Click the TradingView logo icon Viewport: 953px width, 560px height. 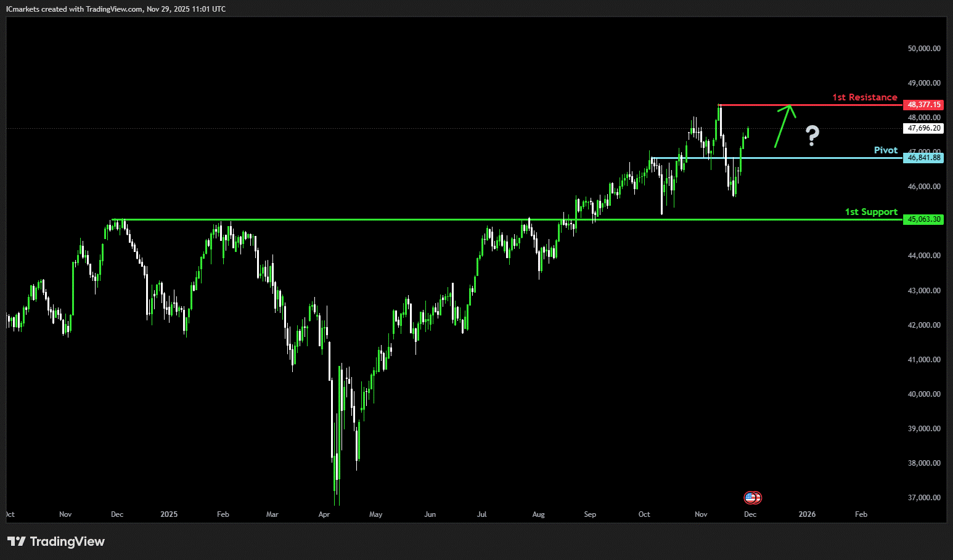pos(17,542)
